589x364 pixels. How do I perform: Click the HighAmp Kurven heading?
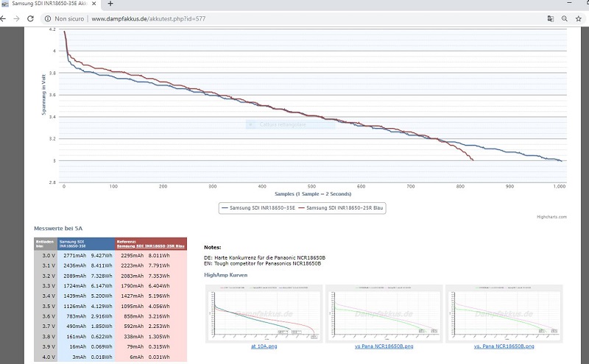pyautogui.click(x=226, y=275)
